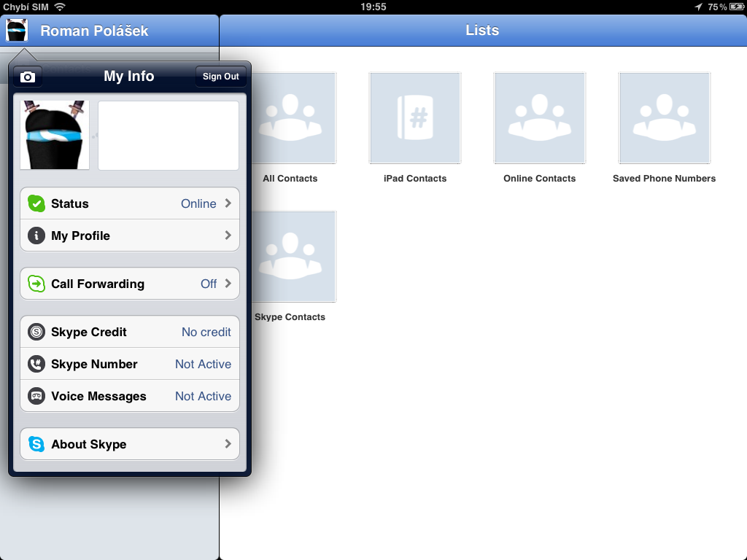747x560 pixels.
Task: Tap the profile picture in My Info
Action: click(55, 135)
